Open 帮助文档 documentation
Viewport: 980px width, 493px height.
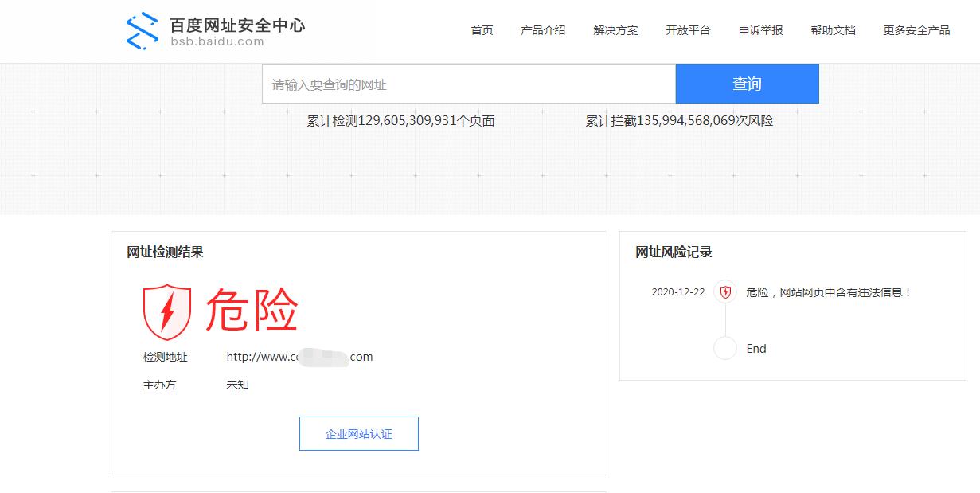833,30
